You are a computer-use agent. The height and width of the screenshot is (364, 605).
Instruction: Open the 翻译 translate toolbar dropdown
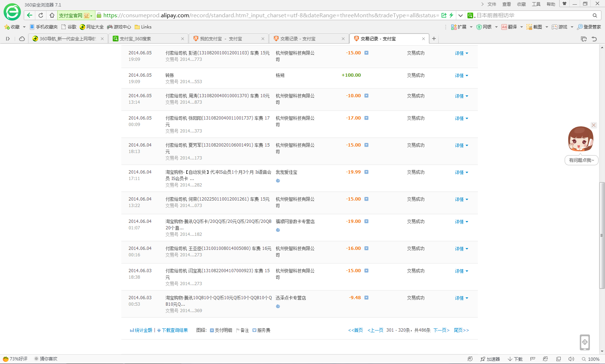[512, 27]
